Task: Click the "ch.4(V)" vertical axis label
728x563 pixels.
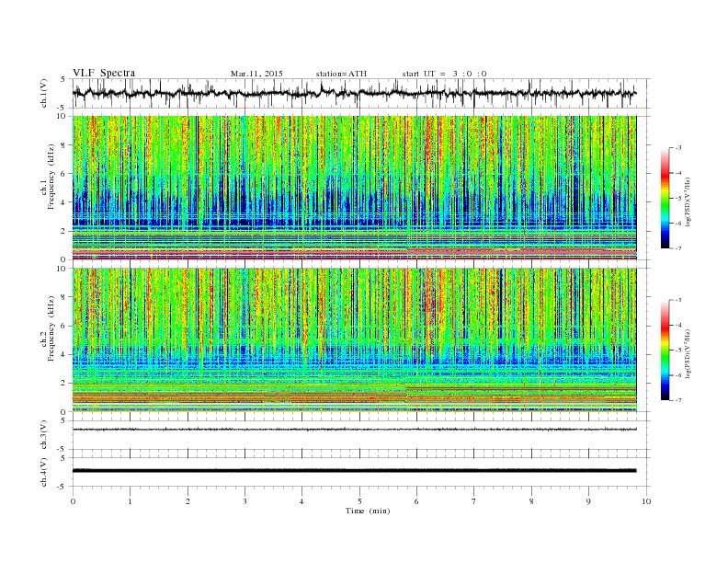Action: [44, 472]
